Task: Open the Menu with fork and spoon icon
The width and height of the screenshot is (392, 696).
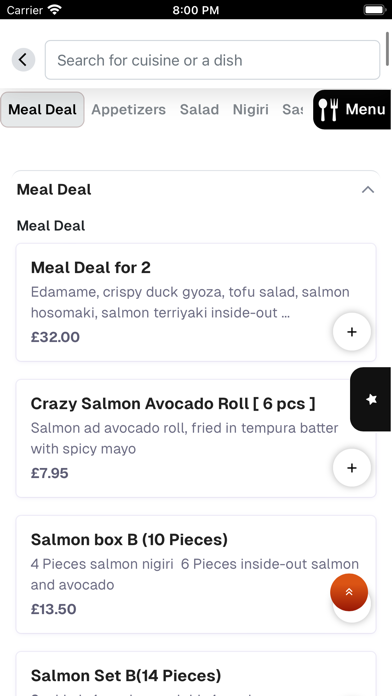Action: click(x=352, y=109)
